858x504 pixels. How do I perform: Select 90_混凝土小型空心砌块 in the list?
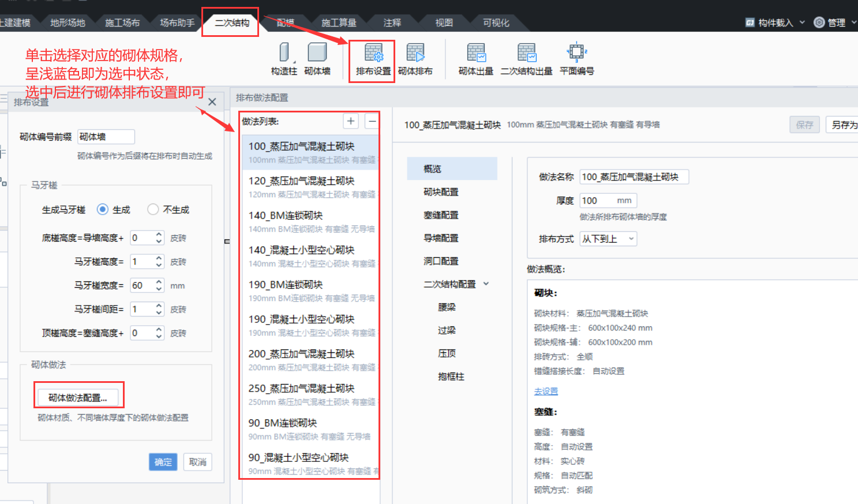coord(310,464)
